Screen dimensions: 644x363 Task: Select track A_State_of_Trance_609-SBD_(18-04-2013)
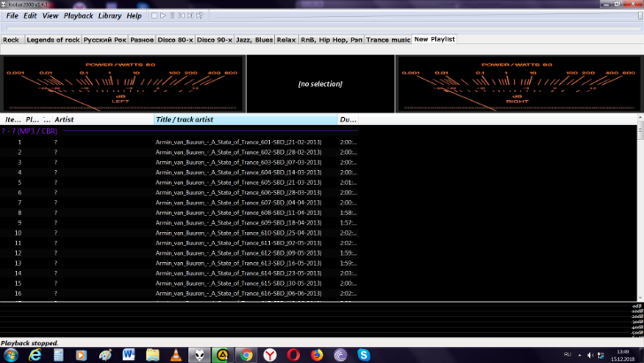click(179, 223)
